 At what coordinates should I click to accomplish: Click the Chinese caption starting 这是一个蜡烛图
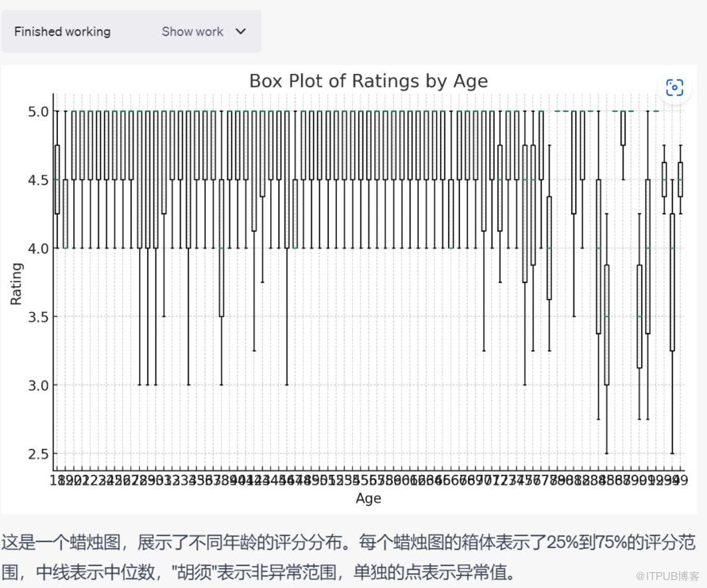[x=349, y=557]
